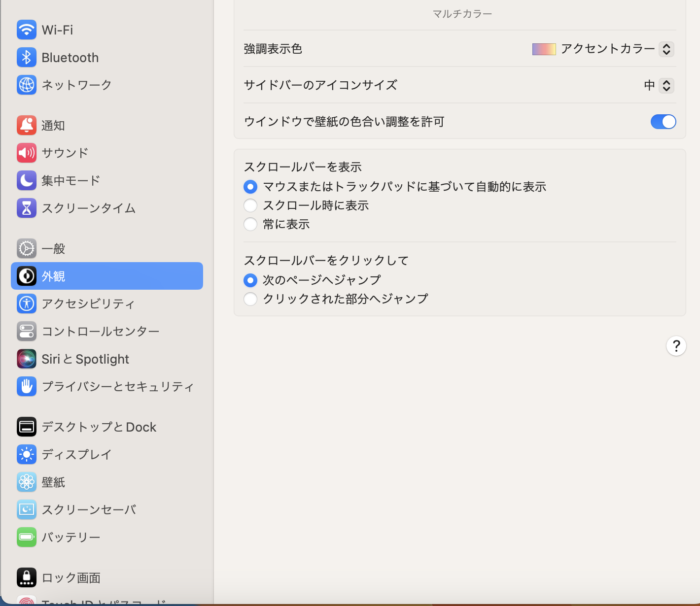This screenshot has height=606, width=700.
Task: Open the help button with question mark
Action: point(676,346)
